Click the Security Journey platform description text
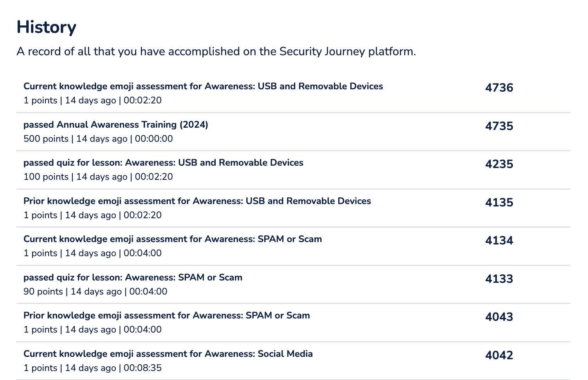 point(216,51)
